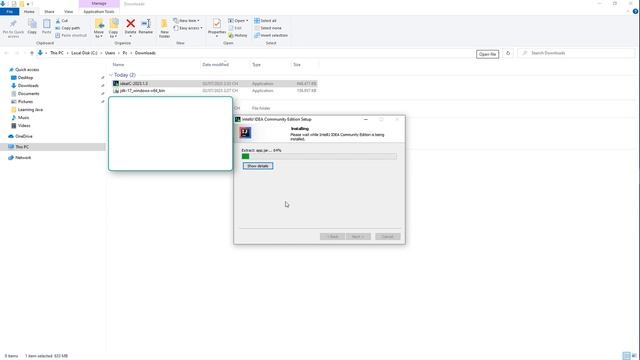Click Local Disk (C:) in the address bar

click(84, 53)
